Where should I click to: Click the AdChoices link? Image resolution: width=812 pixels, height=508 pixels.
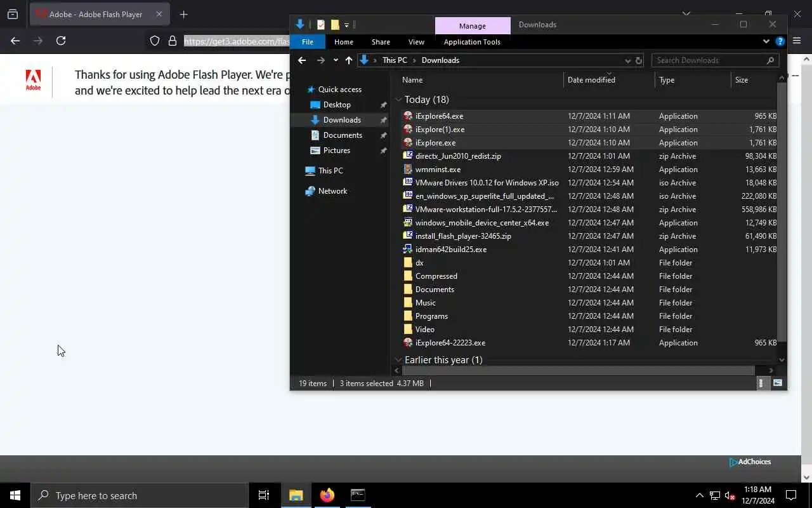pyautogui.click(x=750, y=462)
